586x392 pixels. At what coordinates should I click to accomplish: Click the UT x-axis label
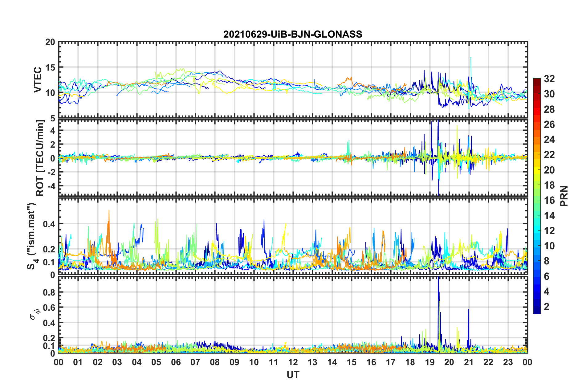293,375
